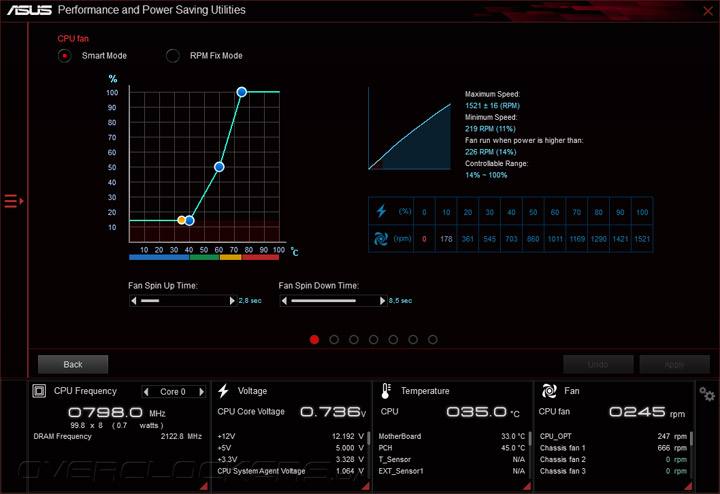Viewport: 720px width, 494px height.
Task: Click the +12V voltage row
Action: pos(290,436)
